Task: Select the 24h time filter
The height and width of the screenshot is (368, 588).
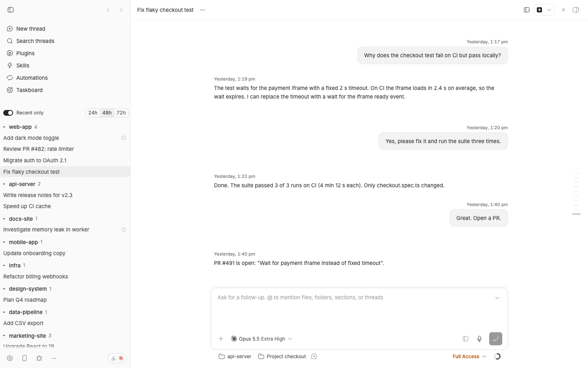Action: pos(93,113)
